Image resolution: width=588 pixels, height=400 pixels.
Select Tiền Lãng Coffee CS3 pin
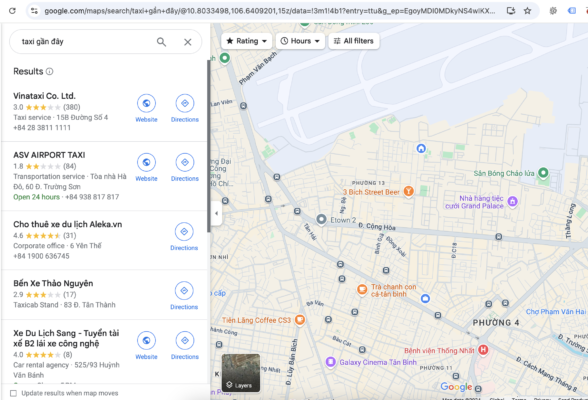click(300, 319)
